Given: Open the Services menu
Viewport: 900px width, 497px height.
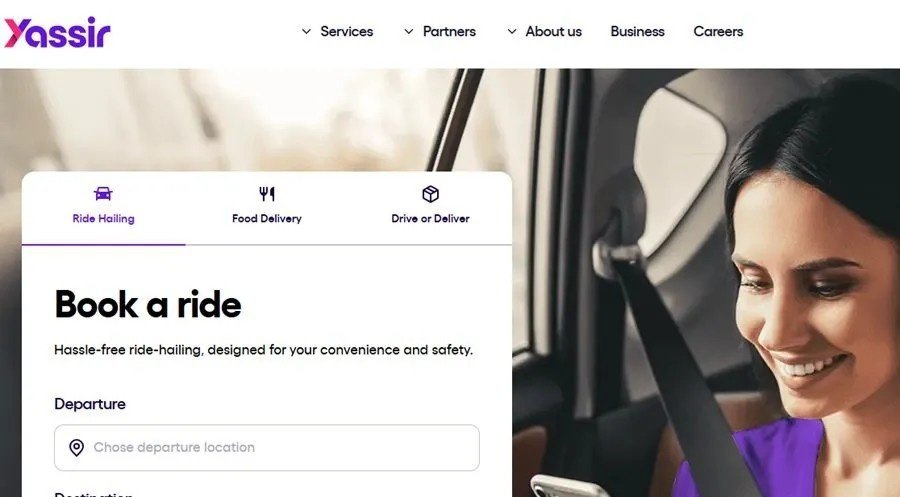Looking at the screenshot, I should pyautogui.click(x=347, y=32).
